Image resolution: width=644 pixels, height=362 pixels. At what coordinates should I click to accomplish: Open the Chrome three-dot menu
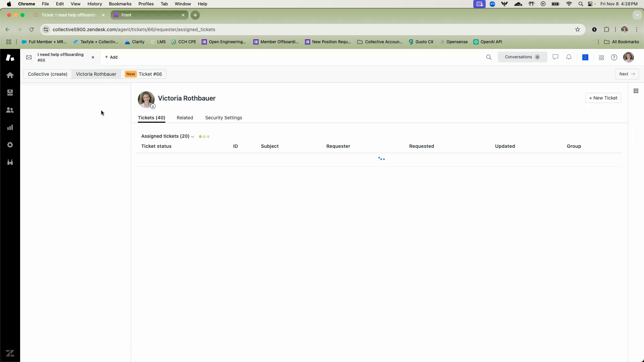tap(637, 29)
